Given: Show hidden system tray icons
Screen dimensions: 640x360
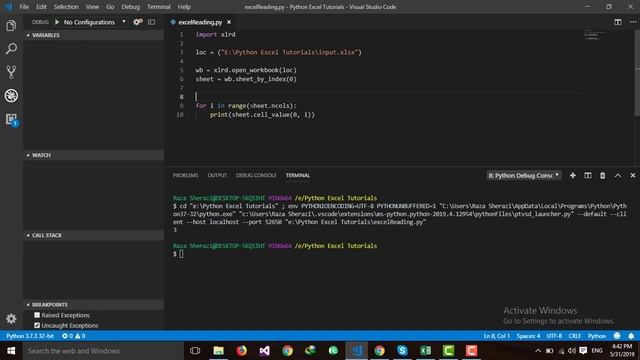Looking at the screenshot, I should pos(538,351).
